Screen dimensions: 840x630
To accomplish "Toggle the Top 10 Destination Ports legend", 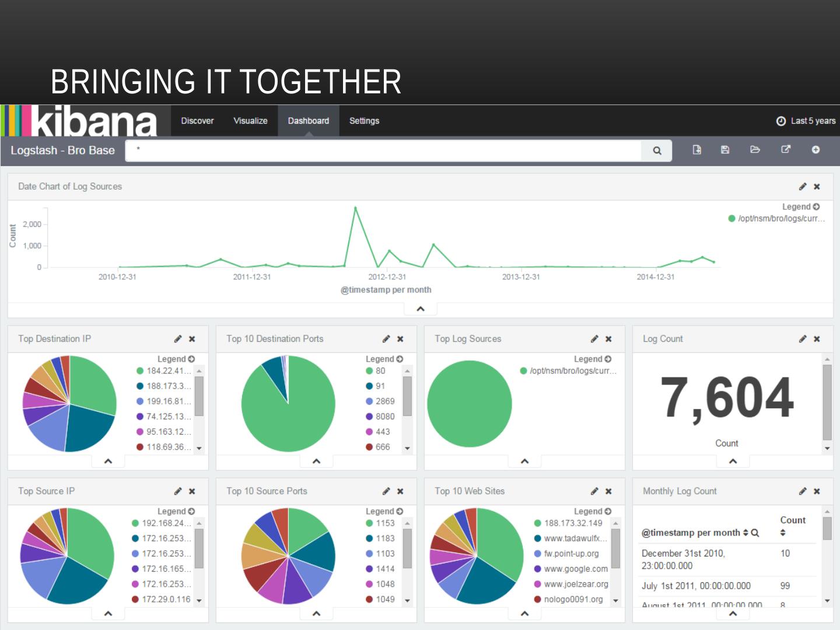I will pyautogui.click(x=384, y=359).
